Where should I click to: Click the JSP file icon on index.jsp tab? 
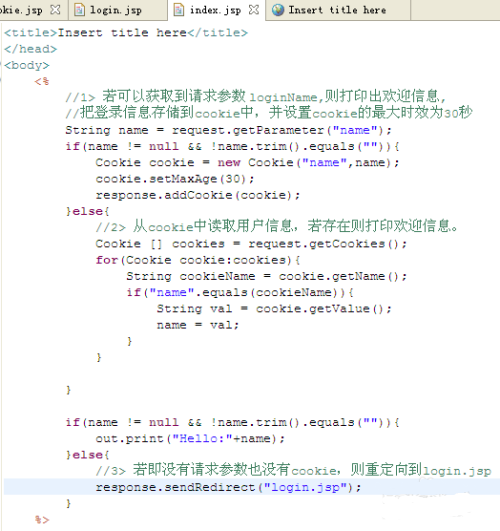tap(179, 10)
